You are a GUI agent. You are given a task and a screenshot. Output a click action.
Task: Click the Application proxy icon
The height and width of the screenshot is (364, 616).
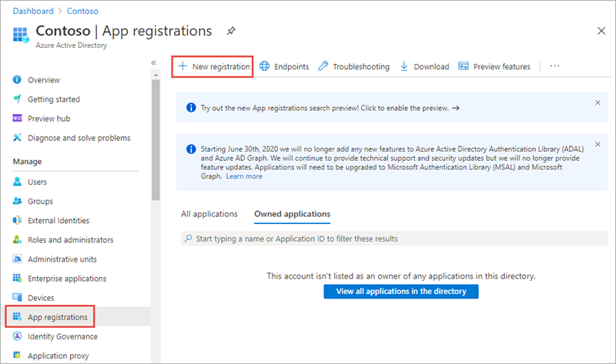(x=17, y=356)
